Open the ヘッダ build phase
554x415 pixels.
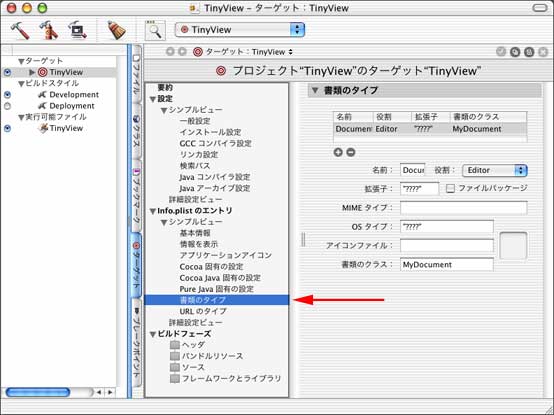tap(188, 345)
